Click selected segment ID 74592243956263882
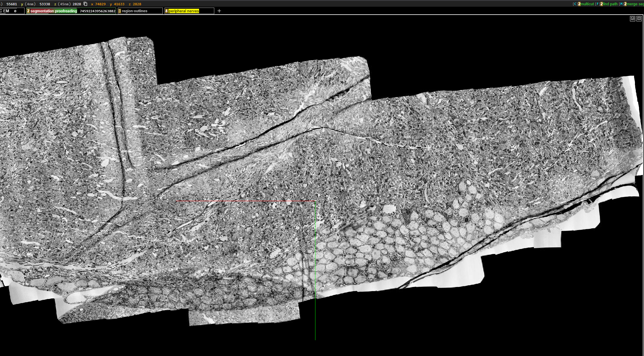 tap(98, 11)
